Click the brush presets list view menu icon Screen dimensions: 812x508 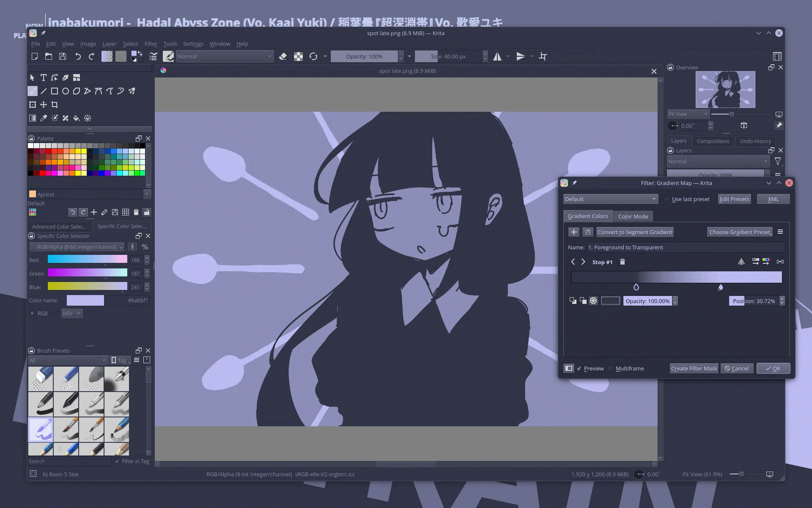(136, 360)
